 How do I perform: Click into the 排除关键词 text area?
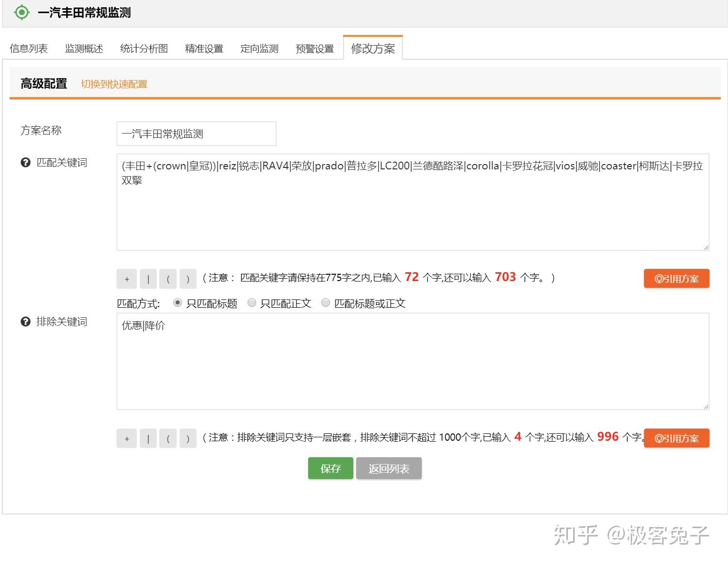pos(413,361)
